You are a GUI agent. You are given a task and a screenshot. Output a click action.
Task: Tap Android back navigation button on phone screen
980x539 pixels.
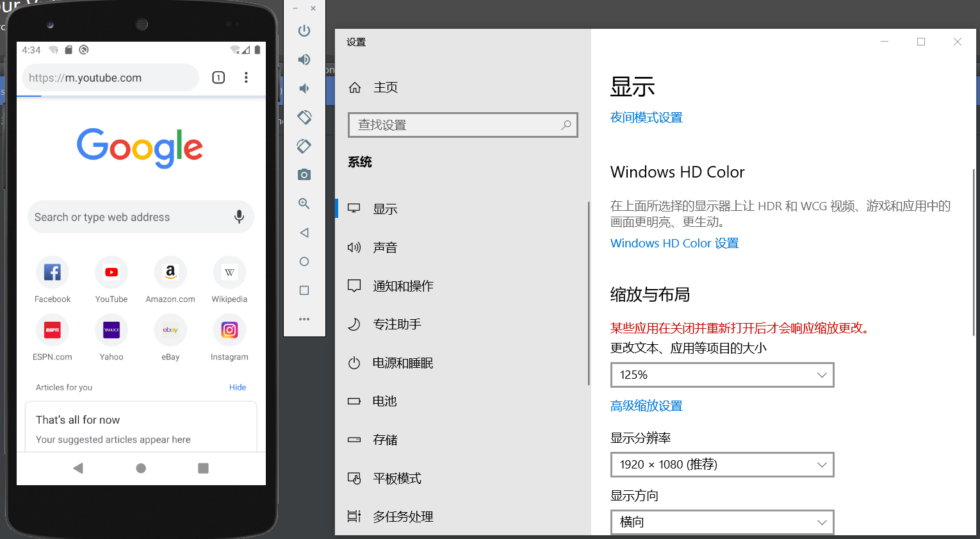78,468
